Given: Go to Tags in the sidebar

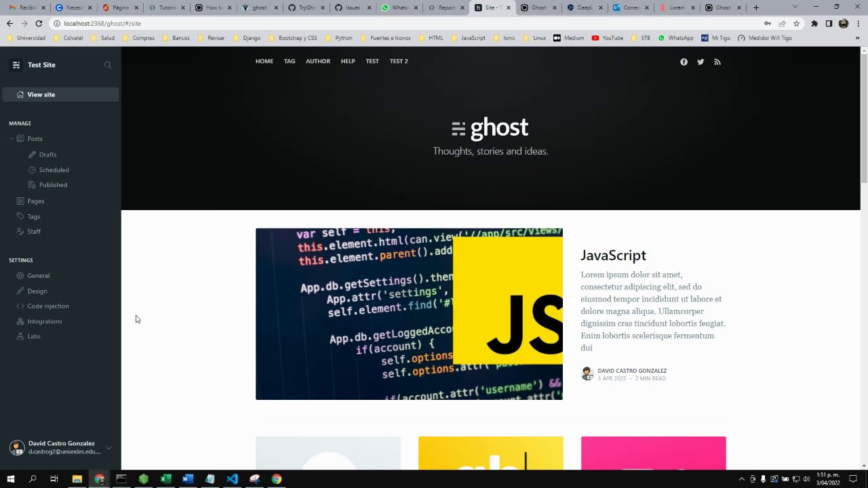Looking at the screenshot, I should tap(33, 217).
